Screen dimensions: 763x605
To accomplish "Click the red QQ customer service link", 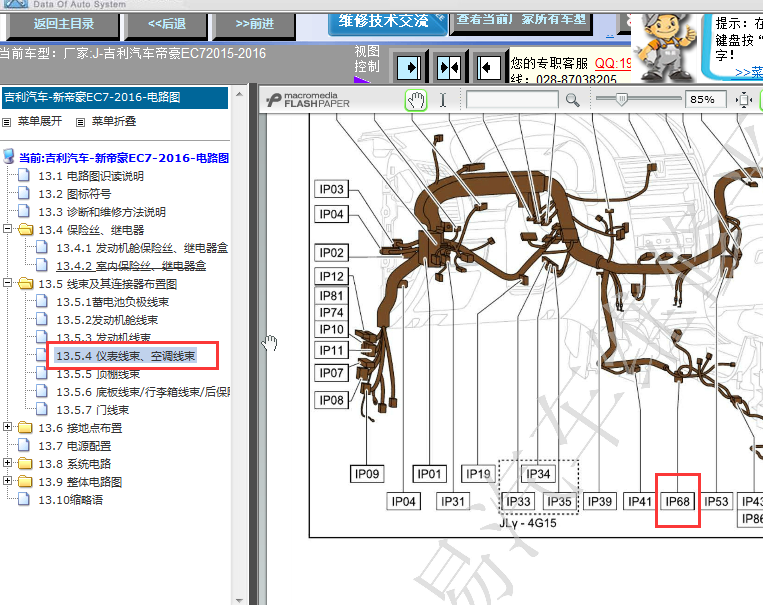I will point(613,63).
